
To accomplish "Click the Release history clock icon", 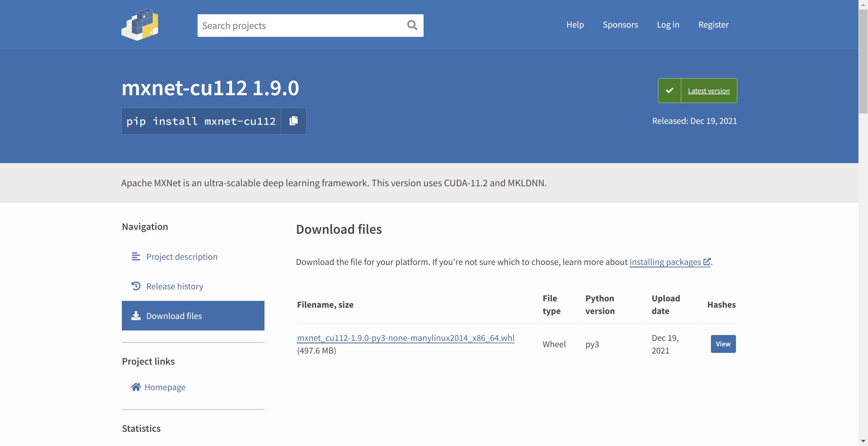I will (136, 286).
